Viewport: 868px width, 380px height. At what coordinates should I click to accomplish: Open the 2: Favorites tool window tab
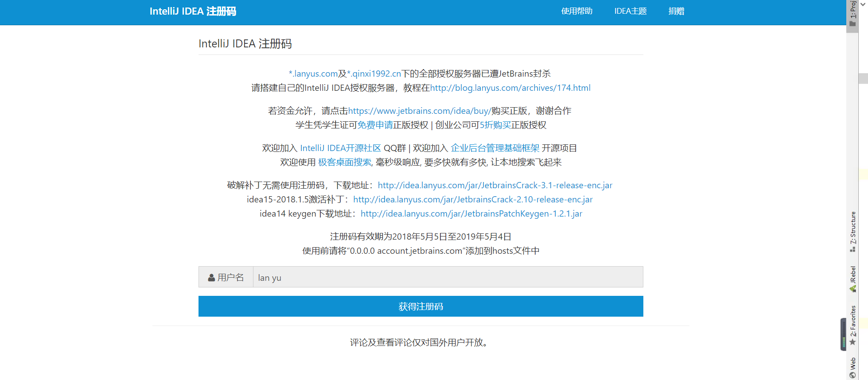[x=852, y=326]
